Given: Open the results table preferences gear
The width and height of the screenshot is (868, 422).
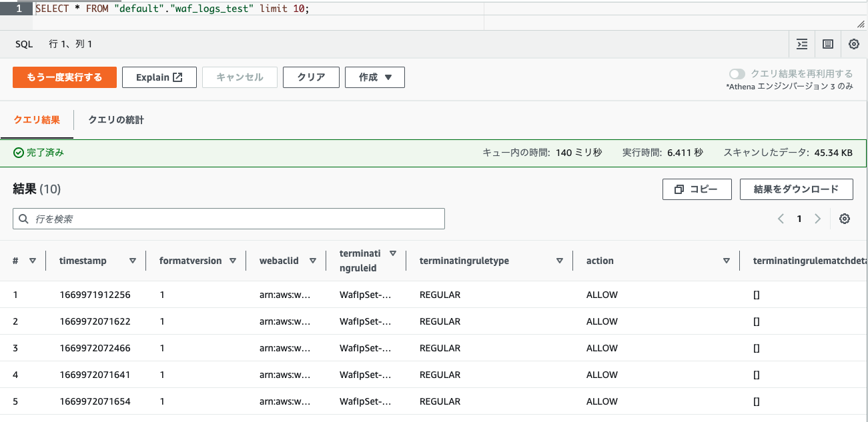Looking at the screenshot, I should pyautogui.click(x=845, y=218).
